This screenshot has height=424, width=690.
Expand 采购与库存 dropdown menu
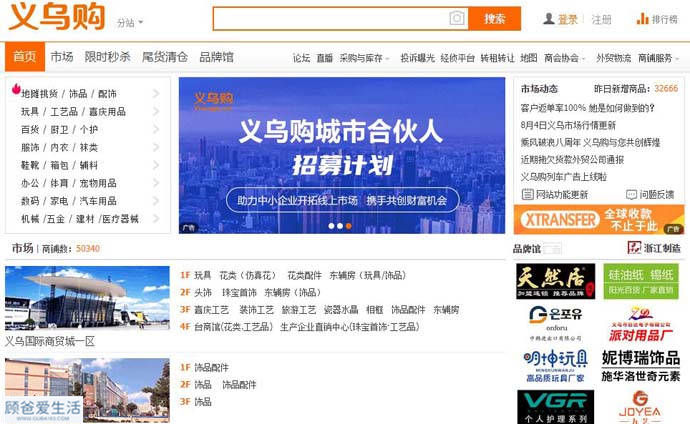tap(364, 58)
